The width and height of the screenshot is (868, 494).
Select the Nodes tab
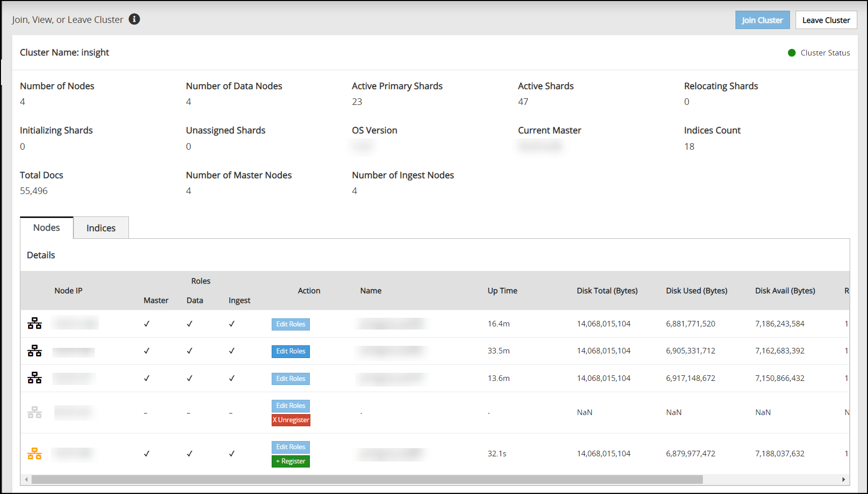tap(46, 228)
